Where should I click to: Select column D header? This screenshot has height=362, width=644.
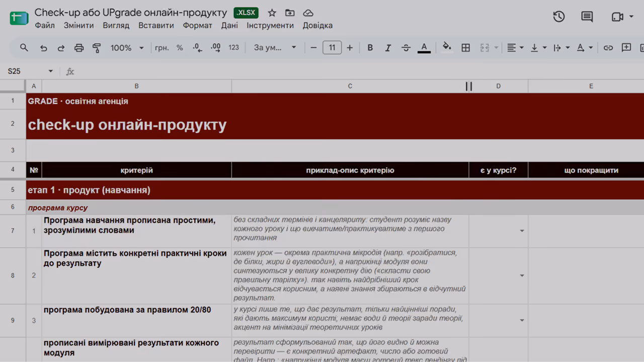498,86
